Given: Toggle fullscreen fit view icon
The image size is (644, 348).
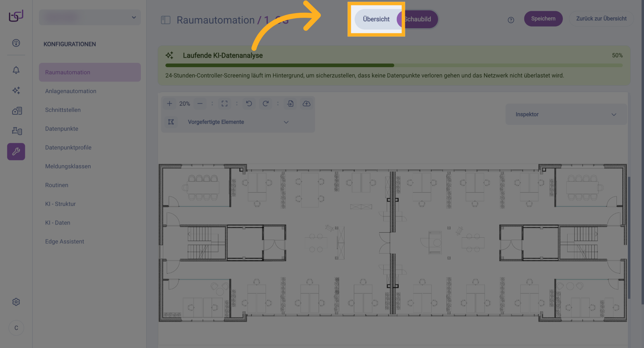Looking at the screenshot, I should [224, 104].
